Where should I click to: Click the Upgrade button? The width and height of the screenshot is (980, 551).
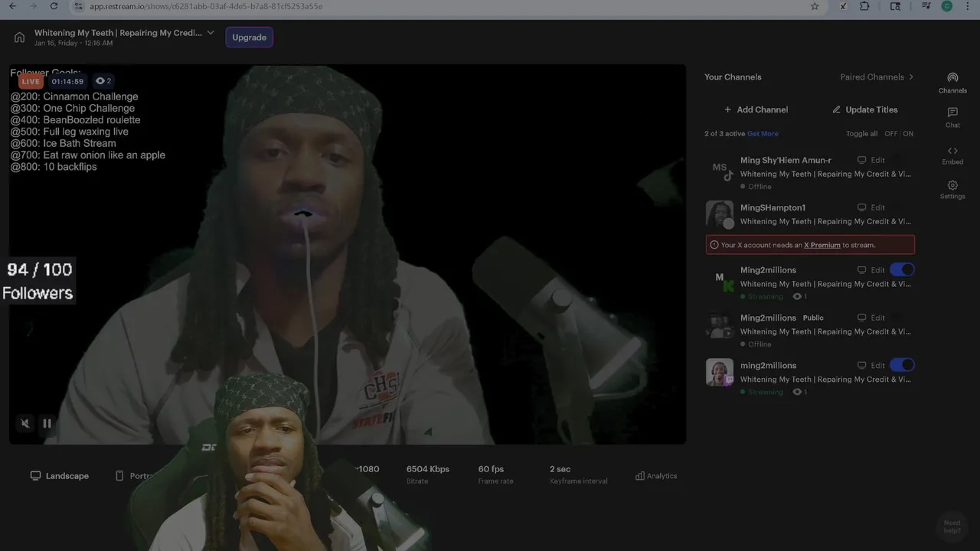click(x=250, y=37)
